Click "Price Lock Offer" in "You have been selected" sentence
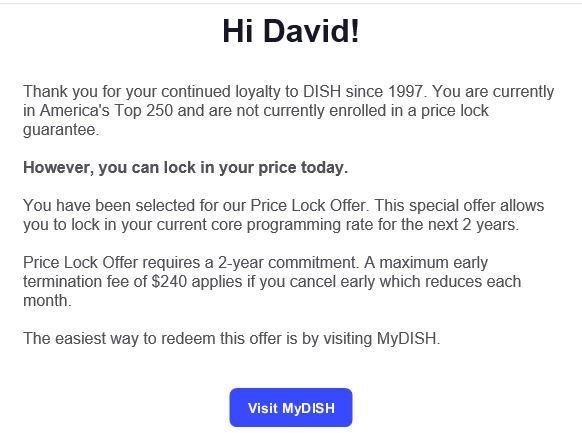Screen dimensions: 582x433 pyautogui.click(x=308, y=206)
